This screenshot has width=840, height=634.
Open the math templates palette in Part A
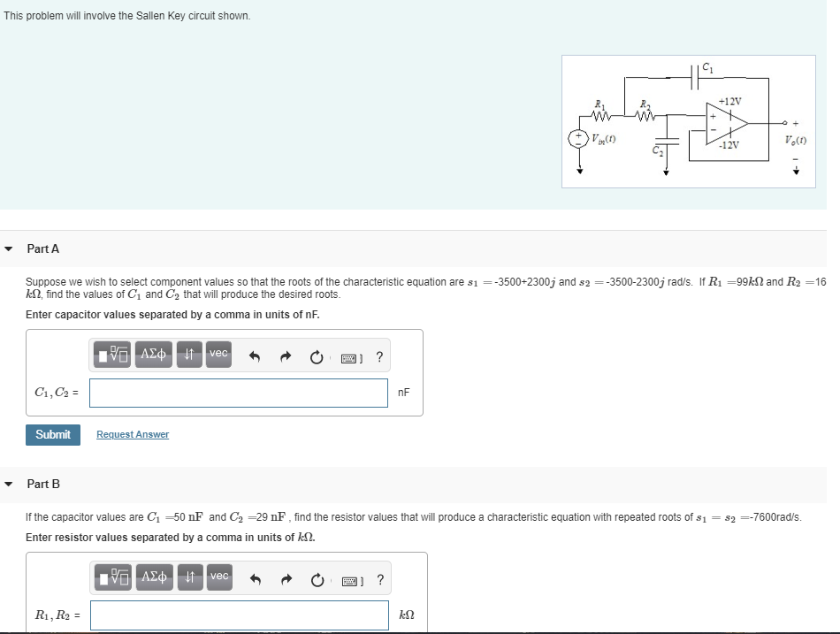click(x=112, y=355)
